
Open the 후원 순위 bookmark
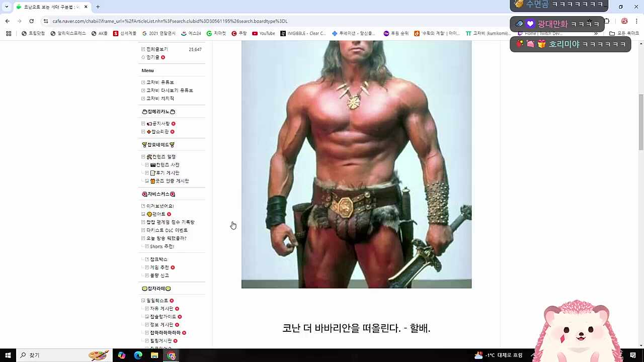(396, 34)
